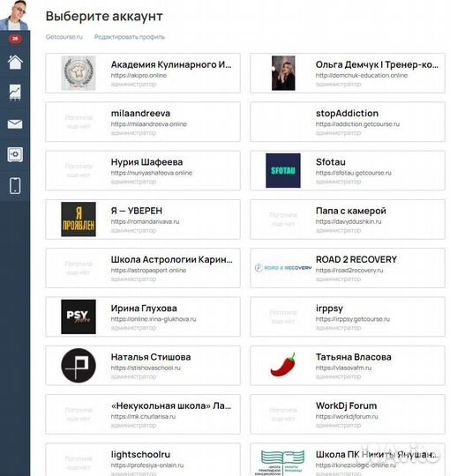
Task: Click https://vlasovafm.ru URL
Action: tap(343, 368)
